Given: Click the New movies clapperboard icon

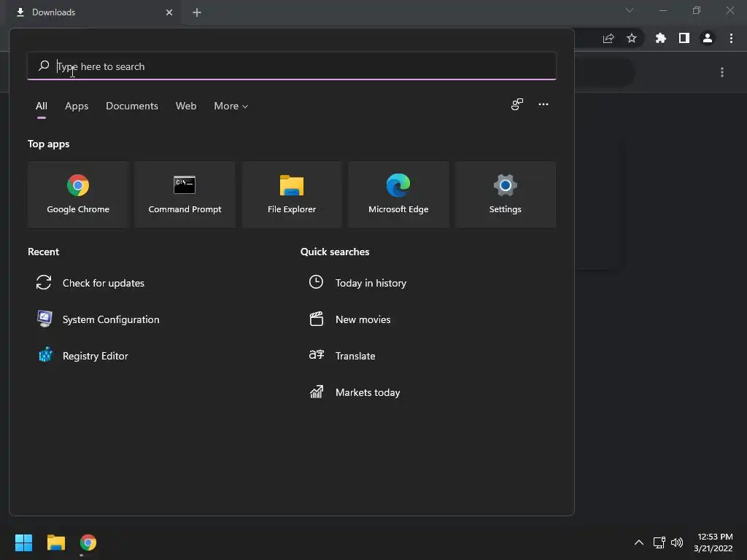Looking at the screenshot, I should pyautogui.click(x=317, y=319).
